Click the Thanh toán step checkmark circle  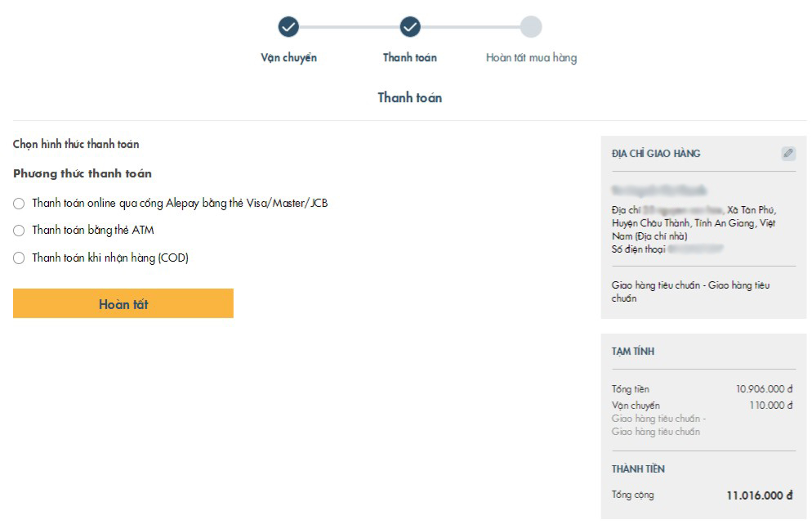click(x=409, y=27)
